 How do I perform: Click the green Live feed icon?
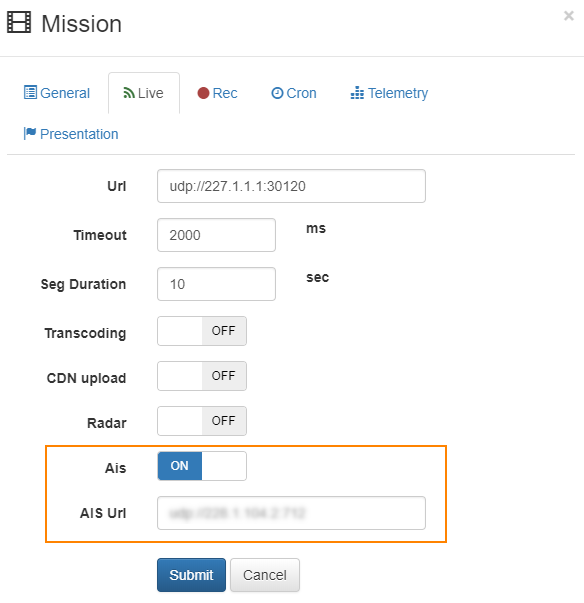click(x=129, y=93)
